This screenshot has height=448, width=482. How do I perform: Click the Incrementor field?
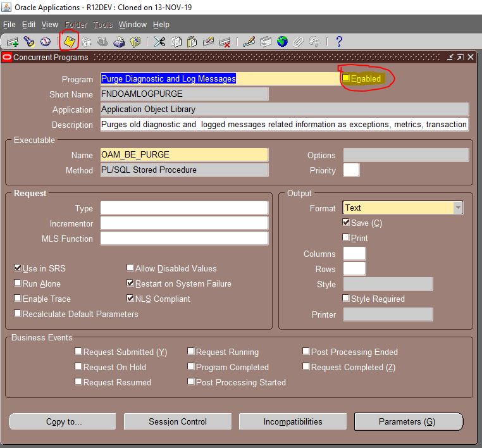(x=184, y=223)
